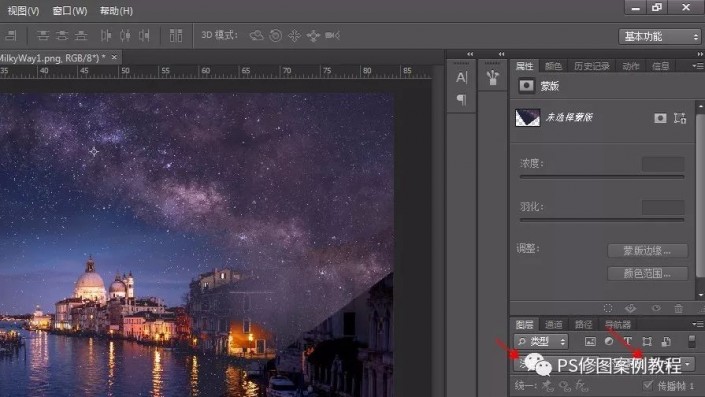Screen dimensions: 705x397
Task: Click distribute top edges icon
Action: [43, 35]
